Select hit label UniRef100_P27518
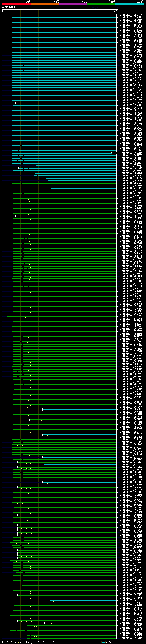146x644 pixels. [x=131, y=50]
